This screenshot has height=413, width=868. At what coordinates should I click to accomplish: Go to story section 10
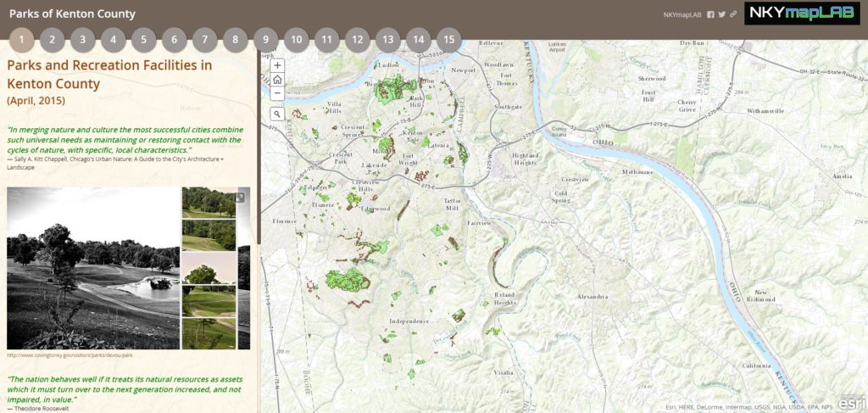pos(296,40)
